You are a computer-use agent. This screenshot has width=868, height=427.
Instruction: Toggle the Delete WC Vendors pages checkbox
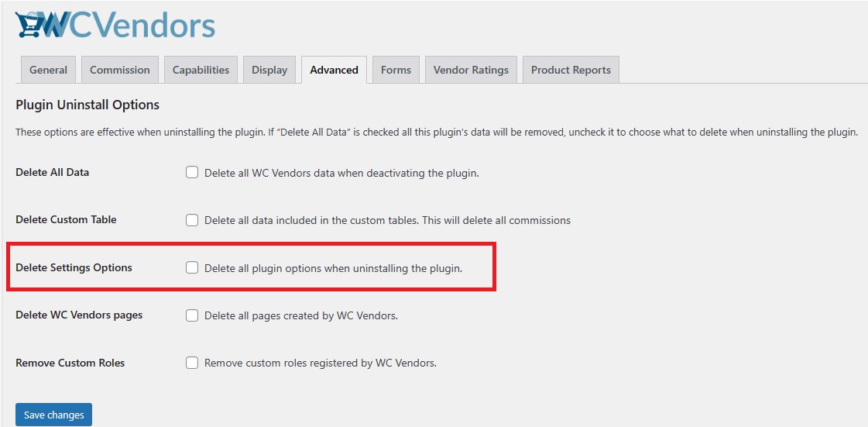tap(192, 315)
